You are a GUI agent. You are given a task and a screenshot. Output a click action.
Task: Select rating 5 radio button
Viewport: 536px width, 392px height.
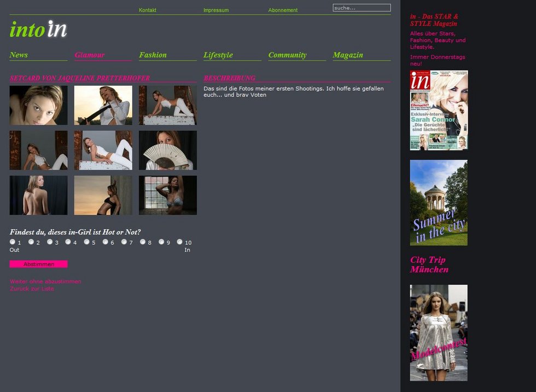click(x=87, y=242)
